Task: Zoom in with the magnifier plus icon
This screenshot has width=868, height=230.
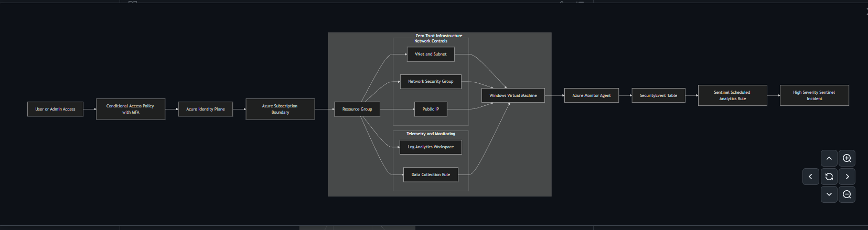Action: pyautogui.click(x=847, y=158)
